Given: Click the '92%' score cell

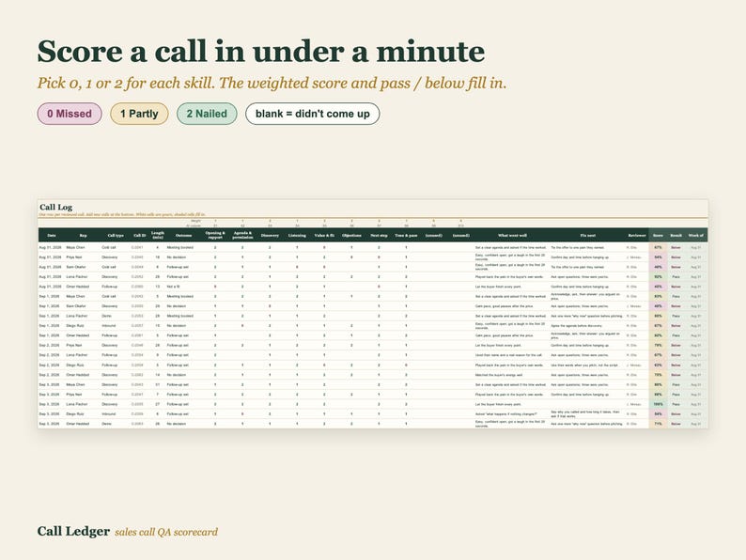Looking at the screenshot, I should [x=658, y=277].
